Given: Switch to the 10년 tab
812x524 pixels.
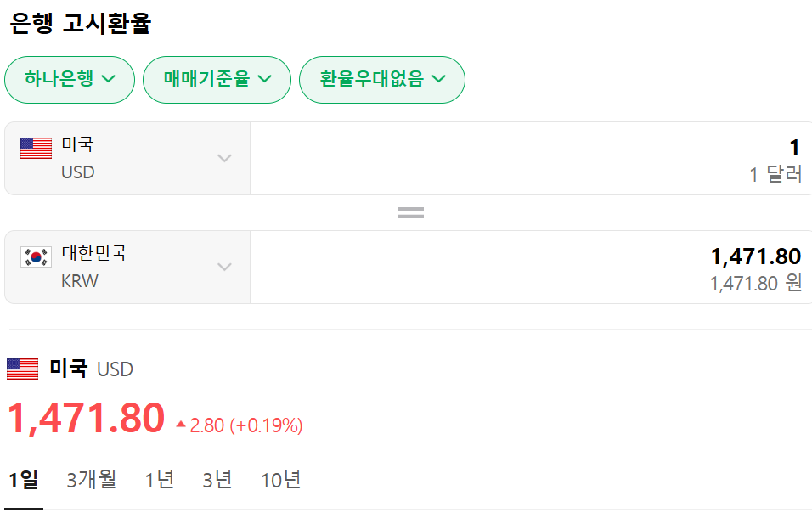Looking at the screenshot, I should (281, 480).
